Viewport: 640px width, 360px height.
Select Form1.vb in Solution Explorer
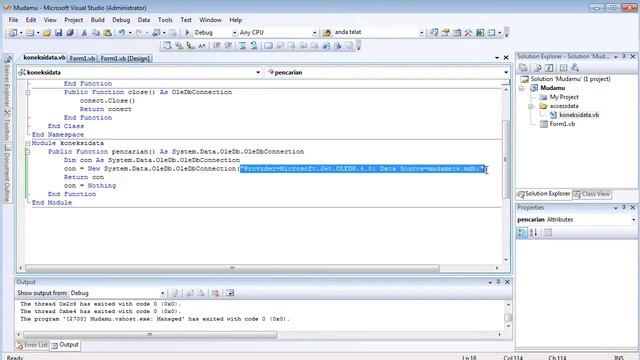coord(562,124)
